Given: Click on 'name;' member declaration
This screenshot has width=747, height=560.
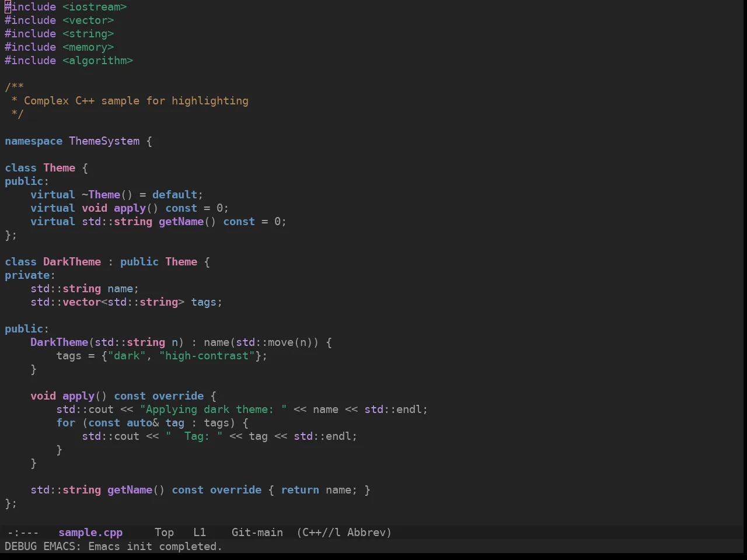Looking at the screenshot, I should point(123,289).
